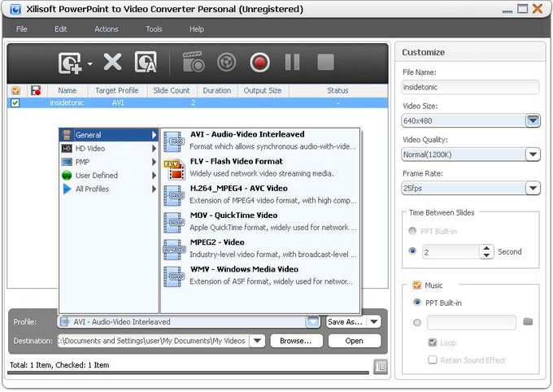The height and width of the screenshot is (392, 553).
Task: Click the blue All Profiles arrow icon
Action: click(x=67, y=189)
